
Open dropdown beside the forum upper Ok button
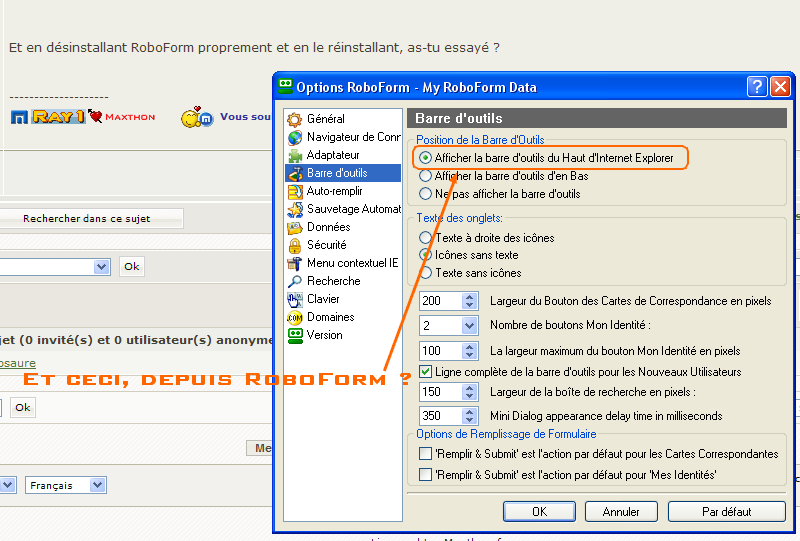point(102,266)
